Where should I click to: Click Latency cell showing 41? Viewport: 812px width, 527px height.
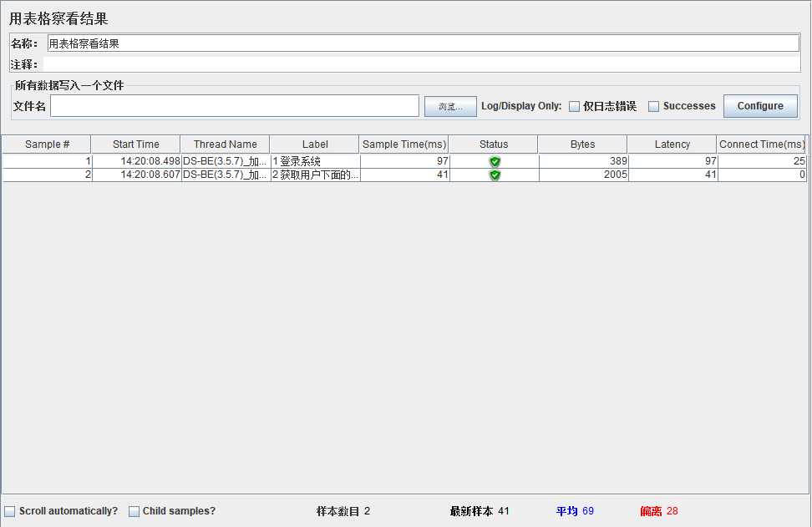pos(673,175)
